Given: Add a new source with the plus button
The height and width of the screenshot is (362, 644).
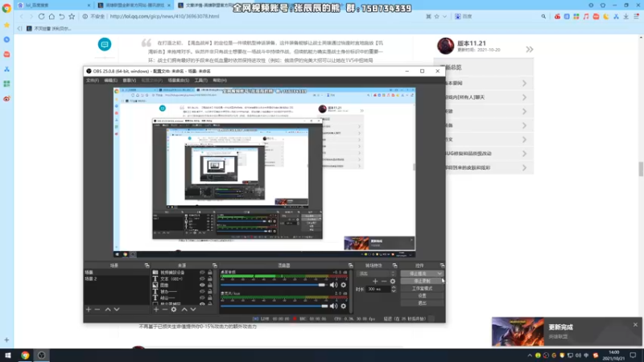Looking at the screenshot, I should pos(156,310).
